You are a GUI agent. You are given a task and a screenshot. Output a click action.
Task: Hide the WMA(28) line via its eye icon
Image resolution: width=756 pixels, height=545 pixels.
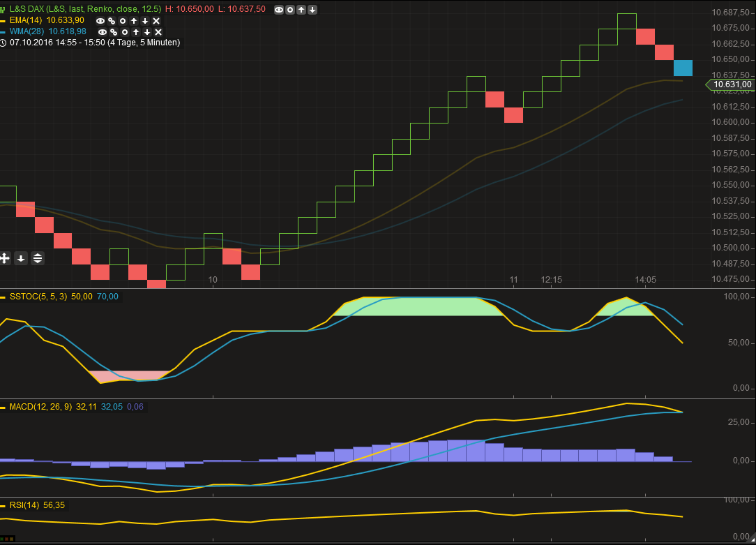(100, 31)
